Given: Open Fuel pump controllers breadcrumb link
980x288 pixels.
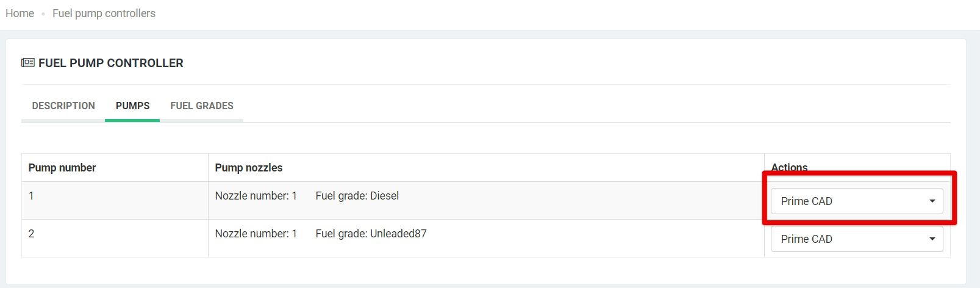Looking at the screenshot, I should point(104,13).
